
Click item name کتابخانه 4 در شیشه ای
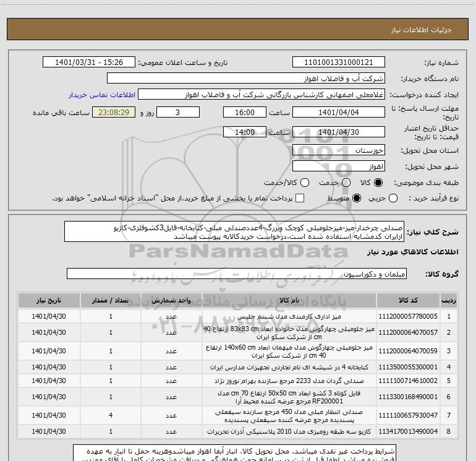click(x=289, y=367)
